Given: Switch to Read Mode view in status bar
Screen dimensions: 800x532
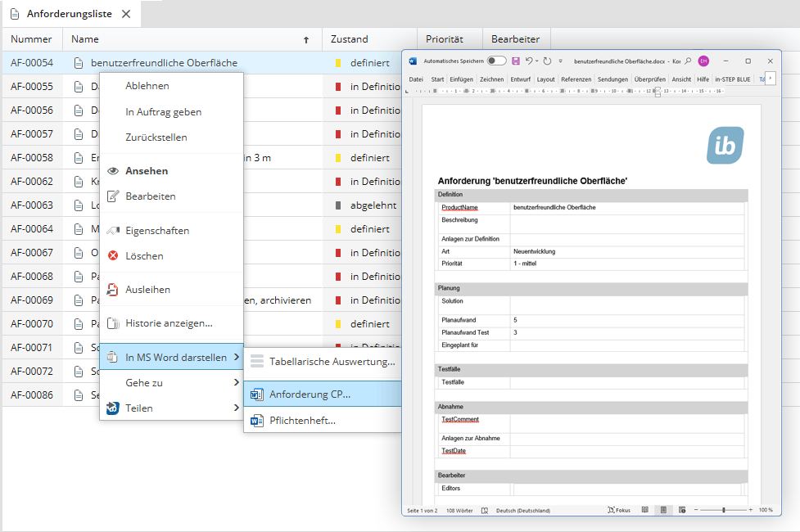Looking at the screenshot, I should pyautogui.click(x=644, y=510).
